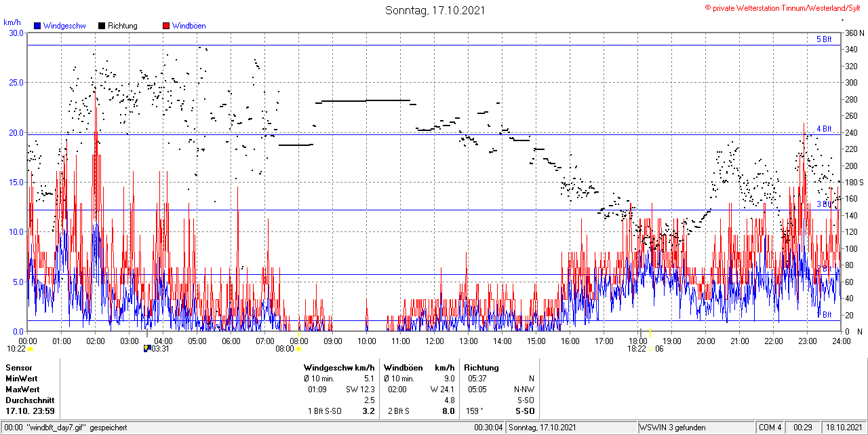Click the moon icon next to 10:22
The height and width of the screenshot is (435, 868).
[31, 349]
